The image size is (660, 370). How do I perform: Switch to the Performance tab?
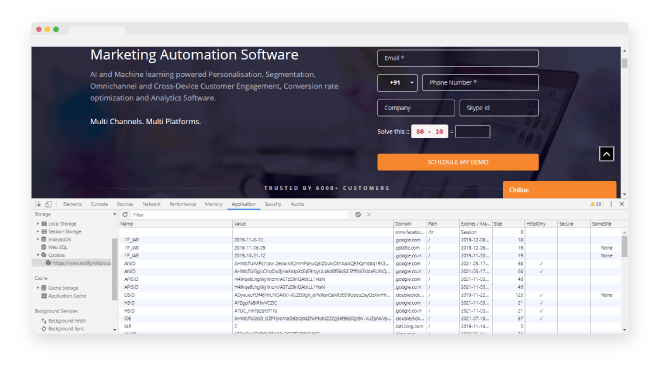(x=183, y=204)
